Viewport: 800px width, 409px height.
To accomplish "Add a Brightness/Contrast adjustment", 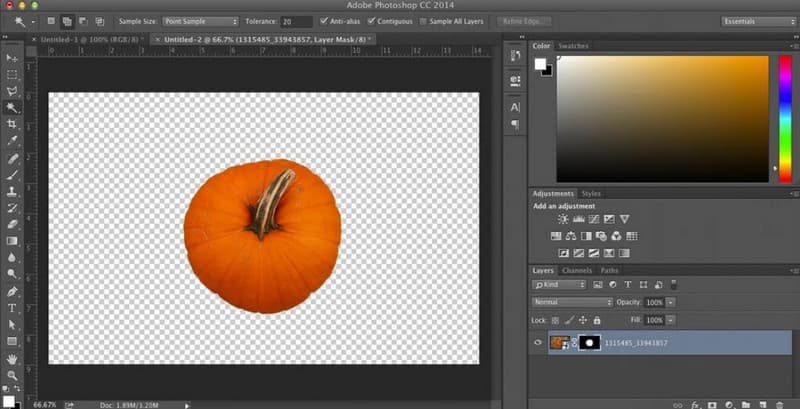I will click(563, 218).
